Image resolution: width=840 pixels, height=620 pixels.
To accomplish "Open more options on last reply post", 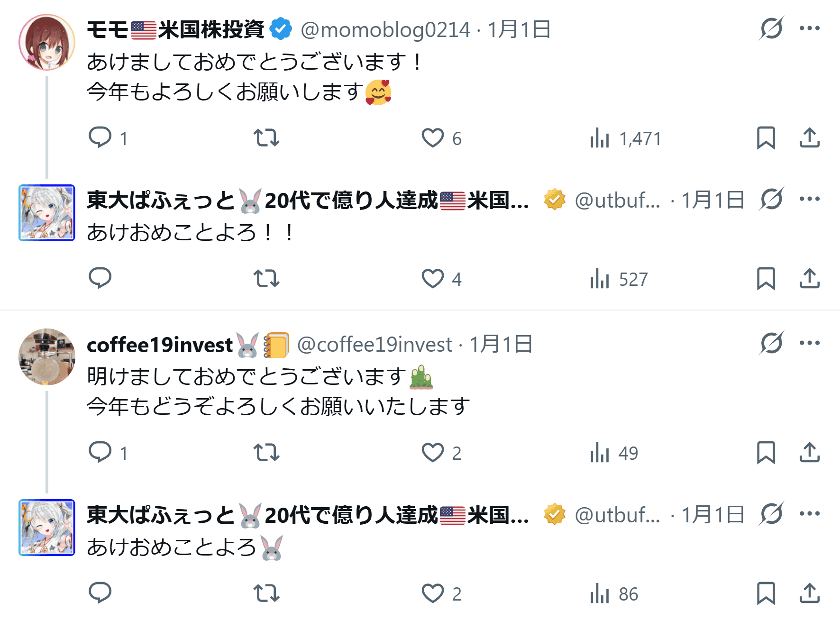I will [809, 514].
